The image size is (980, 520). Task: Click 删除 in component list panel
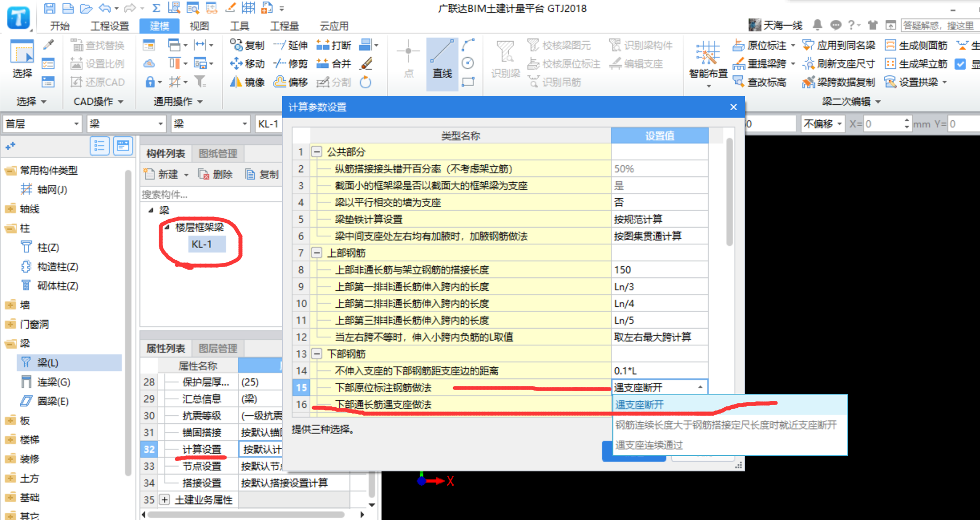click(215, 174)
